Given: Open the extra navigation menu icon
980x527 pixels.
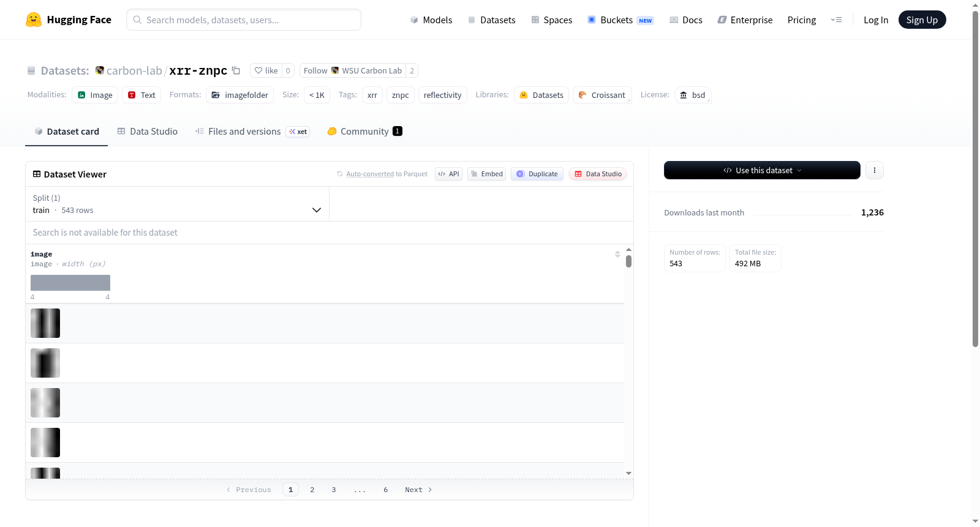Looking at the screenshot, I should (836, 20).
